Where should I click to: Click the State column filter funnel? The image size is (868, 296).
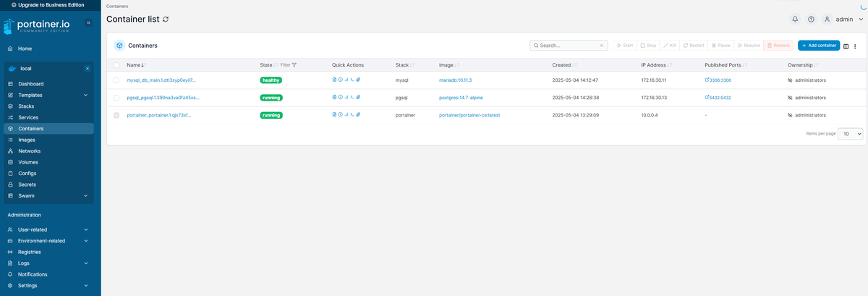294,65
